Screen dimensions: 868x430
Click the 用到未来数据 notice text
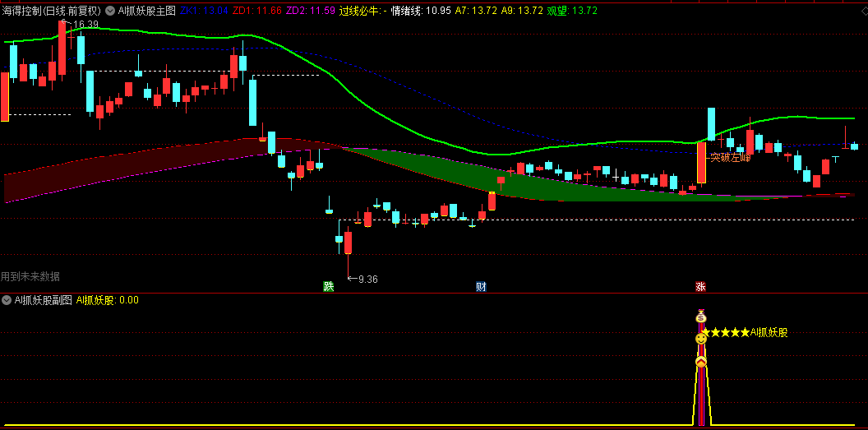[30, 276]
